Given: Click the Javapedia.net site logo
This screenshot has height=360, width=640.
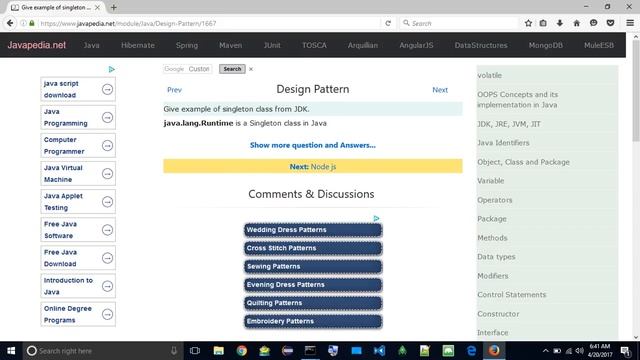Looking at the screenshot, I should (x=37, y=45).
